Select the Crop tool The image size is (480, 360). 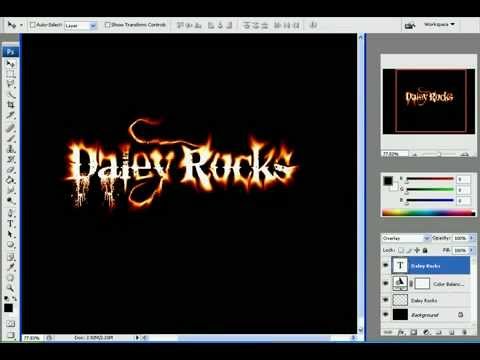(x=11, y=105)
